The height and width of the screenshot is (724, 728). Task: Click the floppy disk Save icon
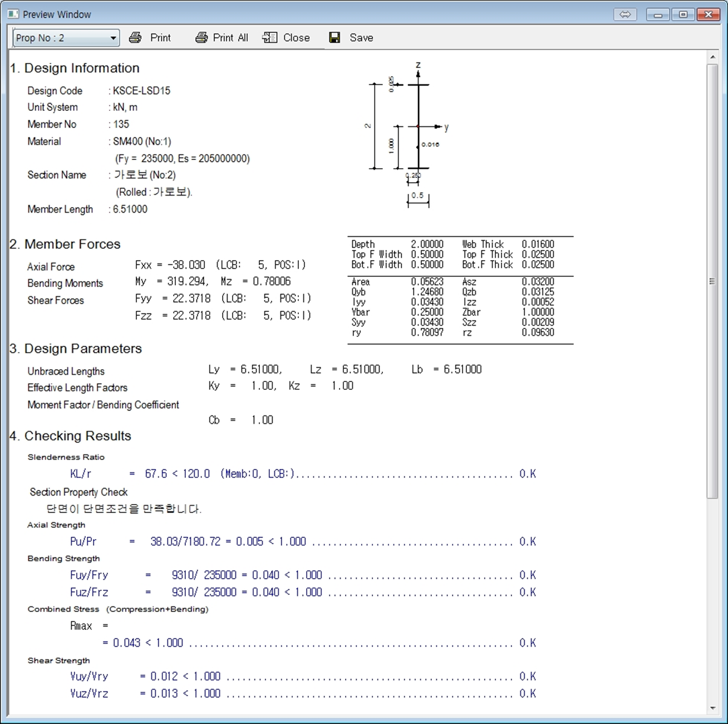coord(335,38)
